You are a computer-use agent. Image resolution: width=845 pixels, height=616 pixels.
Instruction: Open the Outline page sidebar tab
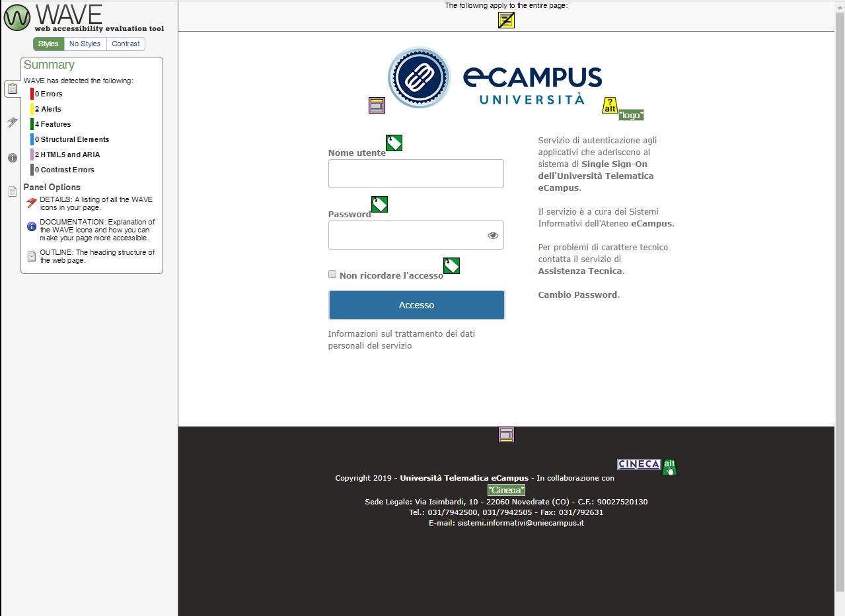12,191
